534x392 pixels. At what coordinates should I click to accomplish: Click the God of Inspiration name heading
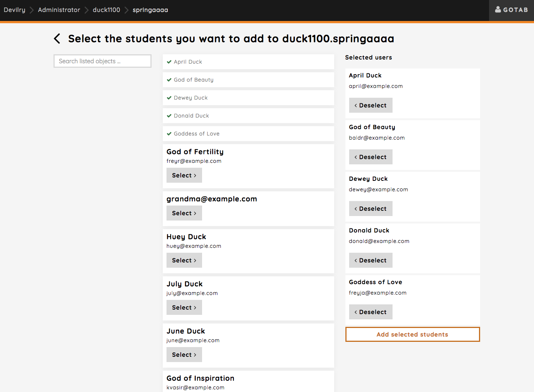click(200, 378)
